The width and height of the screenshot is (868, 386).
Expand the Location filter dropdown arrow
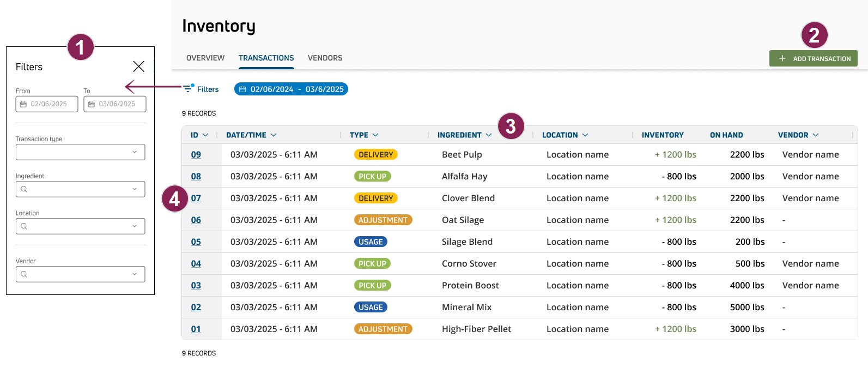point(135,226)
